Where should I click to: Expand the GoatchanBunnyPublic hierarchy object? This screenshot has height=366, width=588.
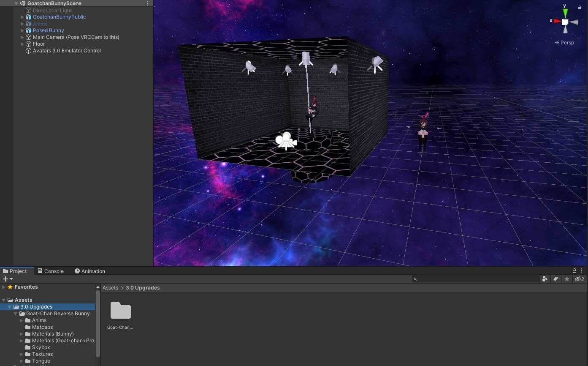coord(22,17)
